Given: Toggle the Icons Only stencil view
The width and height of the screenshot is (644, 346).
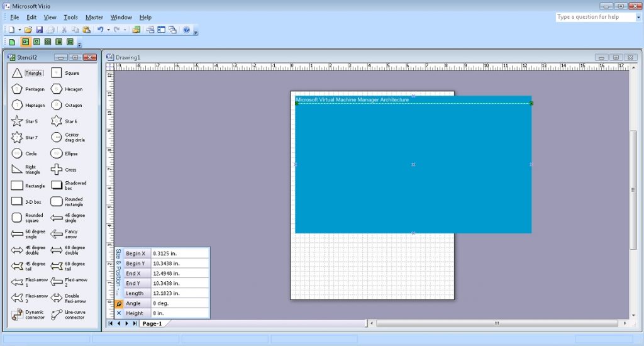Looking at the screenshot, I should tap(48, 42).
